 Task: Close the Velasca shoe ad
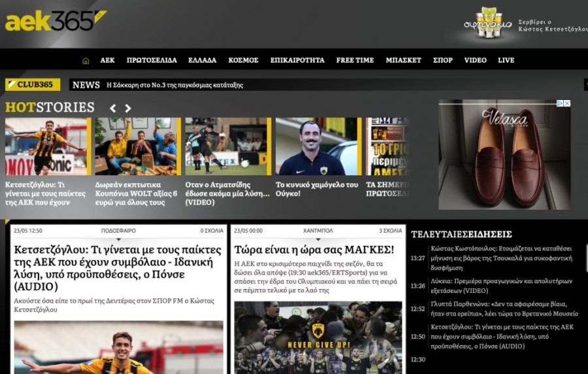click(x=567, y=103)
